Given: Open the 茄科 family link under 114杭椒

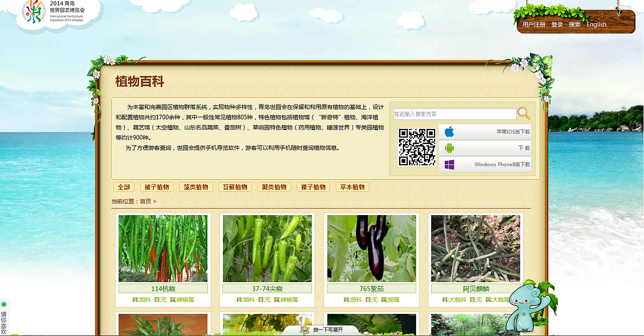Looking at the screenshot, I should coord(144,299).
